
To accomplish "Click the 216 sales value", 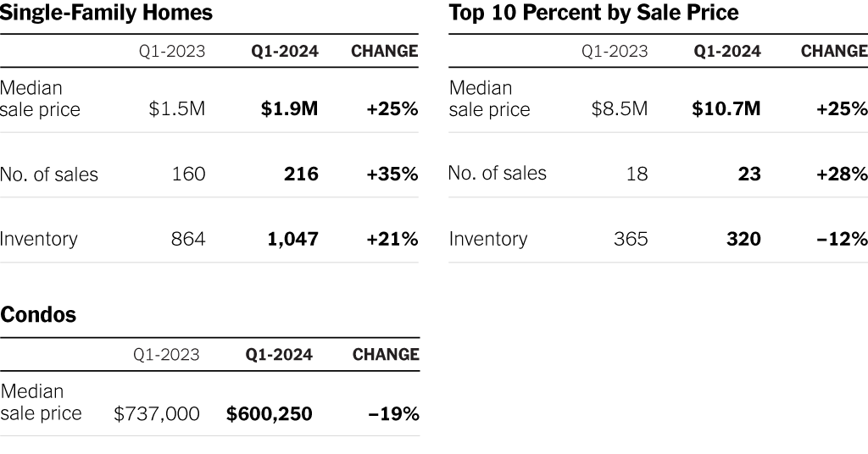I will point(302,174).
